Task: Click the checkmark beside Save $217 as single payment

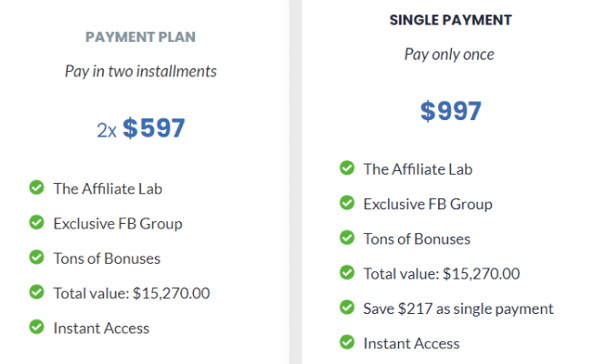Action: [347, 308]
